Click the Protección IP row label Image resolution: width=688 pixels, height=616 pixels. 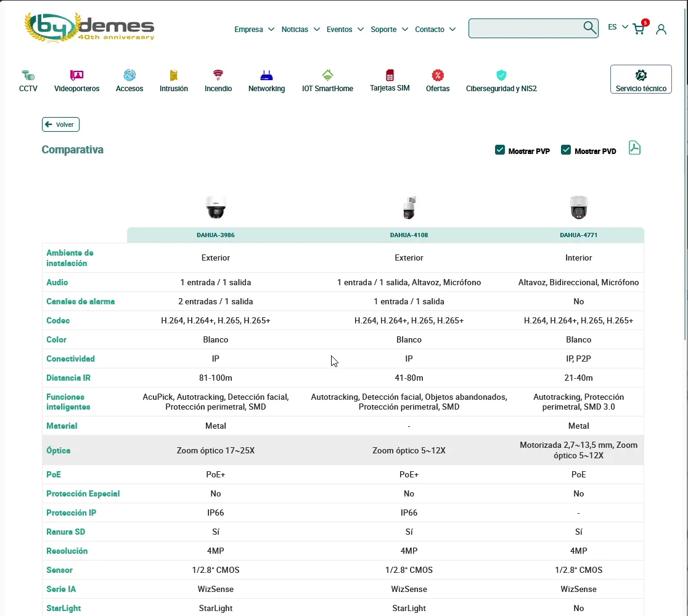[x=71, y=513]
